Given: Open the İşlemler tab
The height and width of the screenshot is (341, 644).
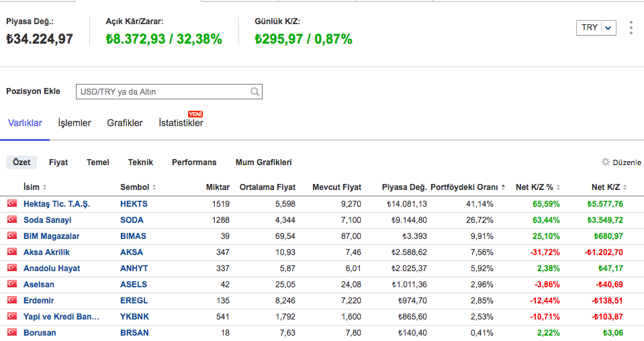Looking at the screenshot, I should (x=75, y=123).
